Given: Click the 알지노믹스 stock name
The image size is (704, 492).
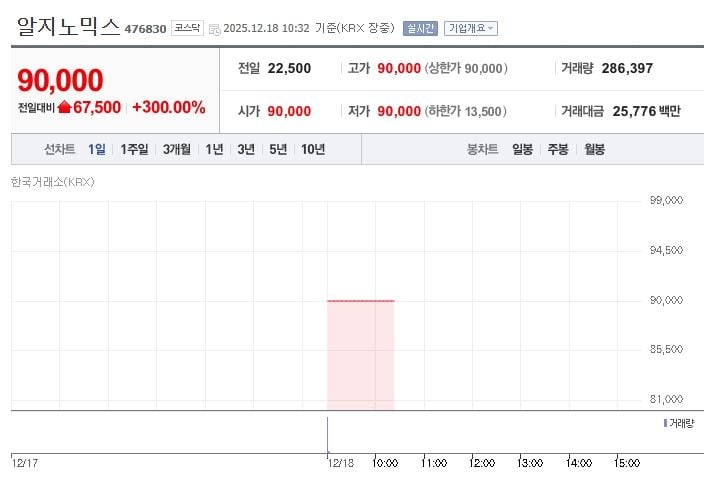Looking at the screenshot, I should click(68, 26).
